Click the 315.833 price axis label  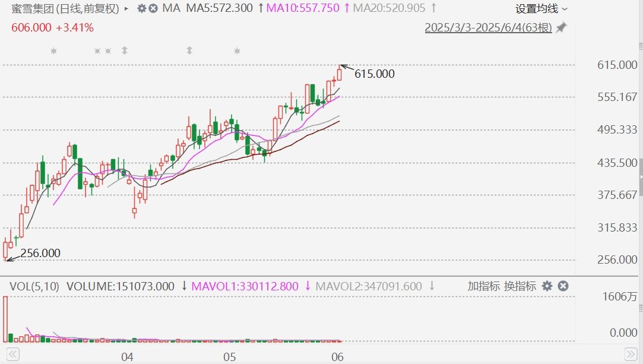(x=617, y=227)
